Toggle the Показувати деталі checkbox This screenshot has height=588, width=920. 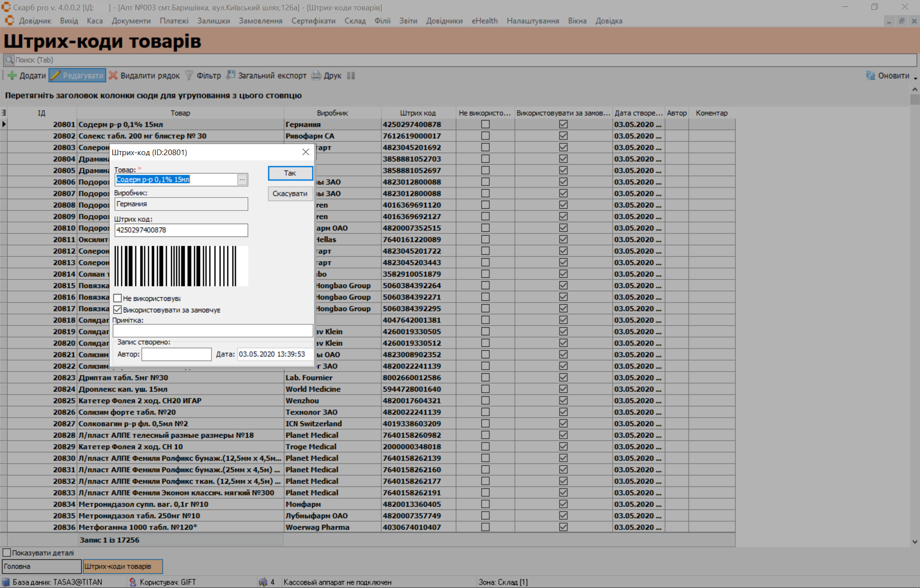(x=7, y=553)
